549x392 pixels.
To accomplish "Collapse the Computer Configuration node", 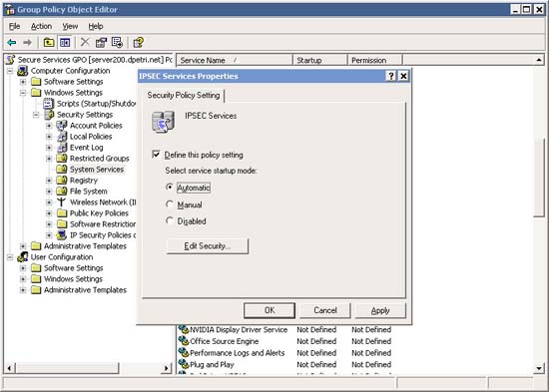I will [10, 71].
